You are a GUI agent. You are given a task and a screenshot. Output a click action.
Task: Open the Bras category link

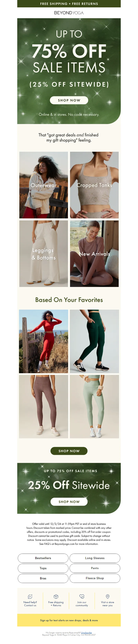(x=43, y=578)
